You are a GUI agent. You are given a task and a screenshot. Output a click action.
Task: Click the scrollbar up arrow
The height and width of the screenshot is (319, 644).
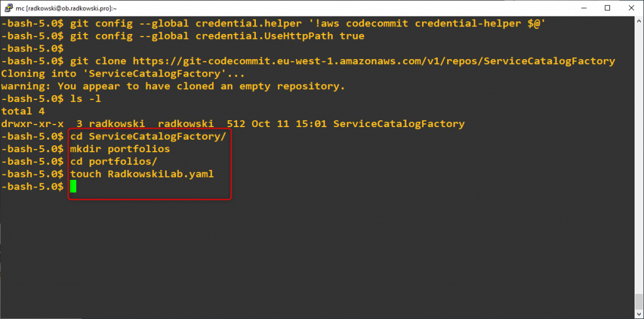(640, 20)
